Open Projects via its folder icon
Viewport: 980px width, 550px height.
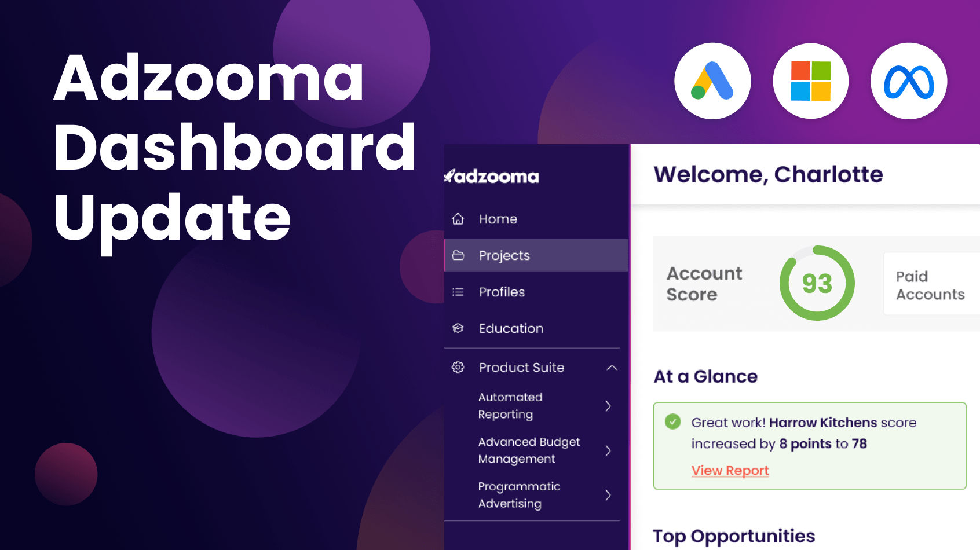click(x=458, y=255)
